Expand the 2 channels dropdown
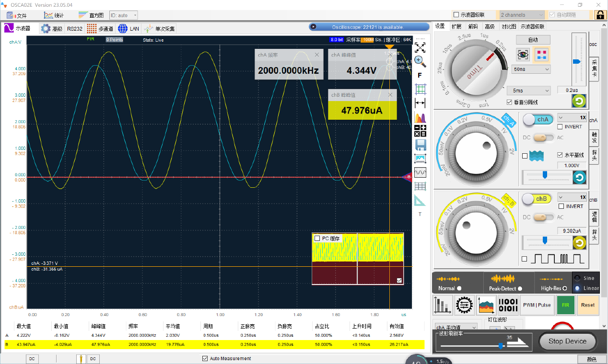Screen dimensions: 608x364 pyautogui.click(x=522, y=15)
